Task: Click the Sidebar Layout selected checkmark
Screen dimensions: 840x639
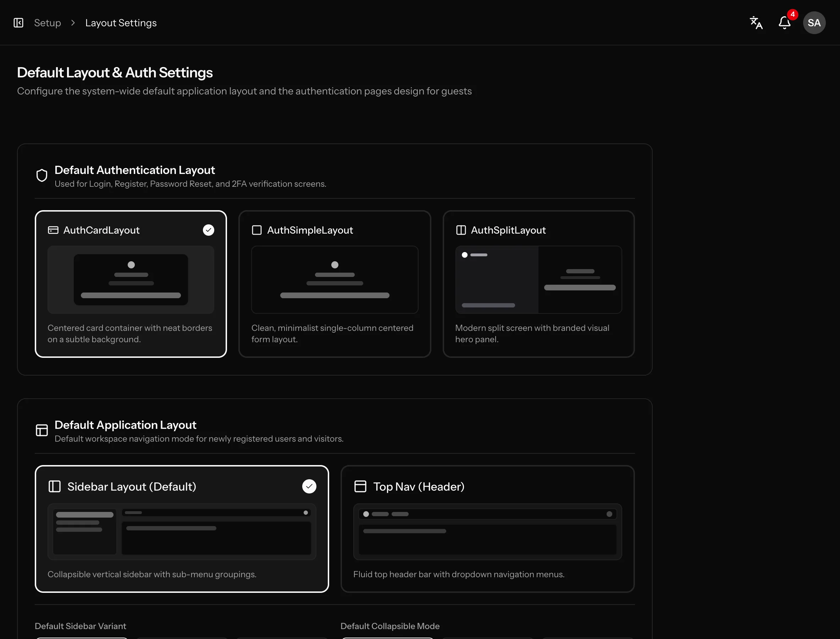Action: coord(309,486)
